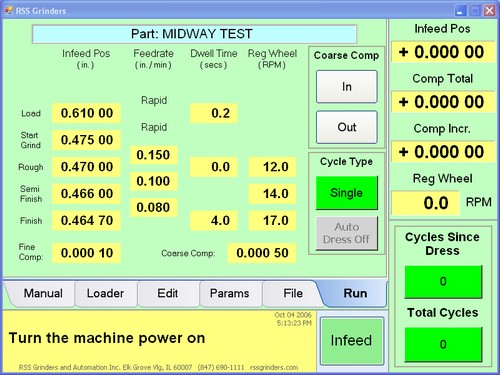Image resolution: width=500 pixels, height=375 pixels.
Task: Click the green Infeed button
Action: coord(352,341)
